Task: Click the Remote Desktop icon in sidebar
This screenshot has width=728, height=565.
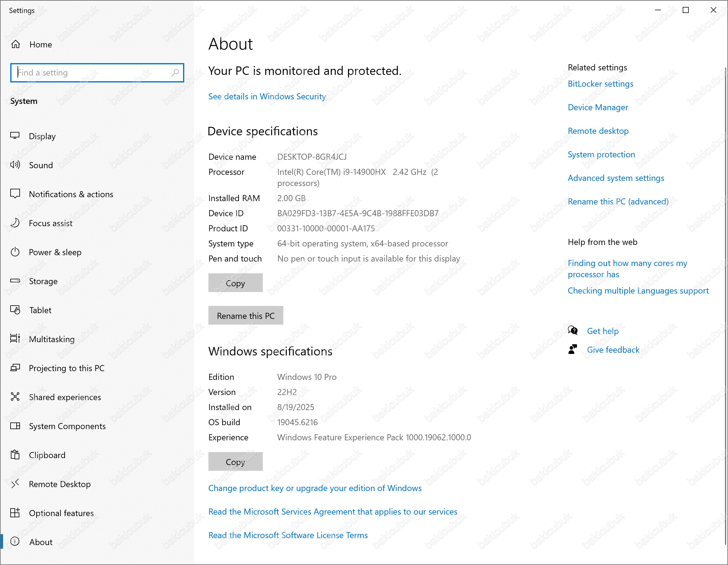Action: click(x=15, y=483)
